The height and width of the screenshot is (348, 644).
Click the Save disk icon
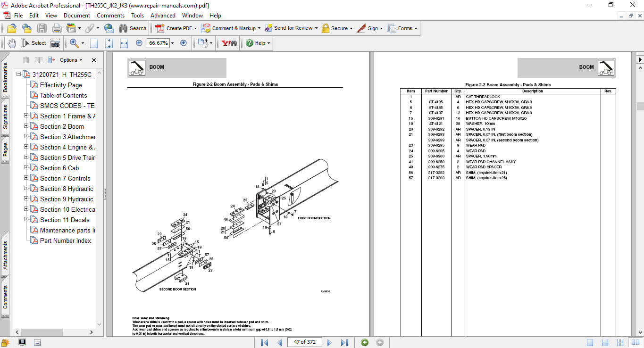42,28
